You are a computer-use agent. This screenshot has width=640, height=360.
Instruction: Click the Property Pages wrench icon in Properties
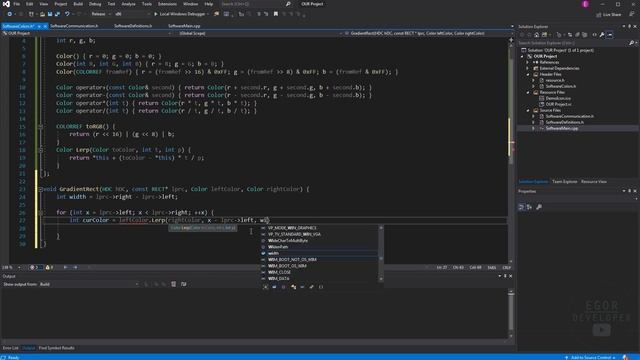(539, 207)
